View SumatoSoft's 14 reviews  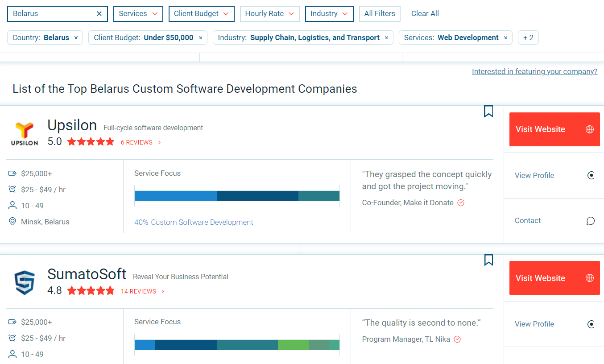point(143,291)
